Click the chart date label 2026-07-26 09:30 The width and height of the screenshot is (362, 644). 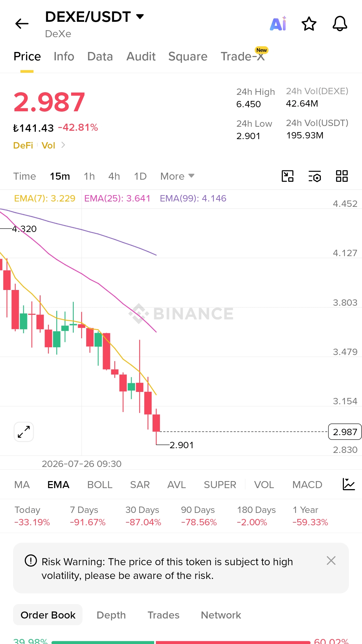tap(81, 464)
